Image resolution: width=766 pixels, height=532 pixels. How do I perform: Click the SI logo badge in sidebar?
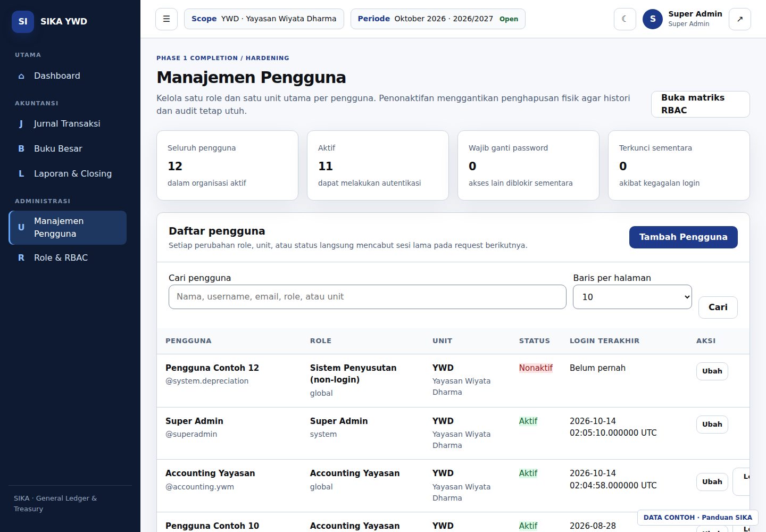point(23,21)
